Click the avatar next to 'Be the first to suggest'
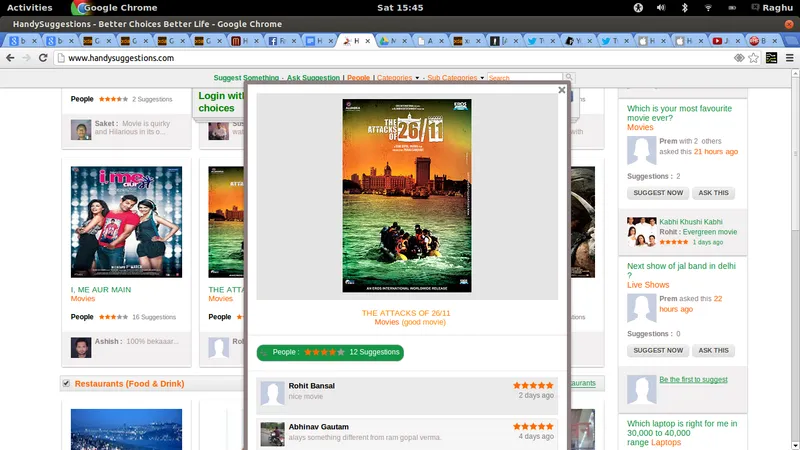800x450 pixels. (641, 389)
